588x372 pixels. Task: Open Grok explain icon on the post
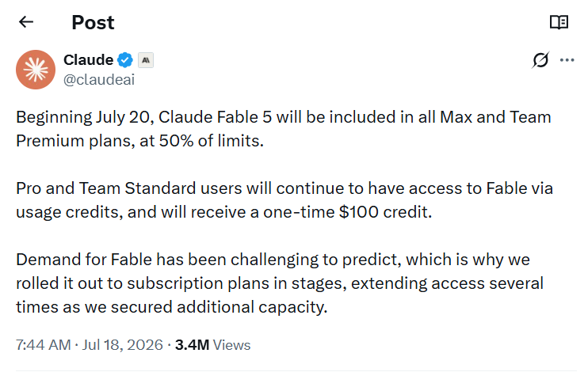tap(540, 60)
